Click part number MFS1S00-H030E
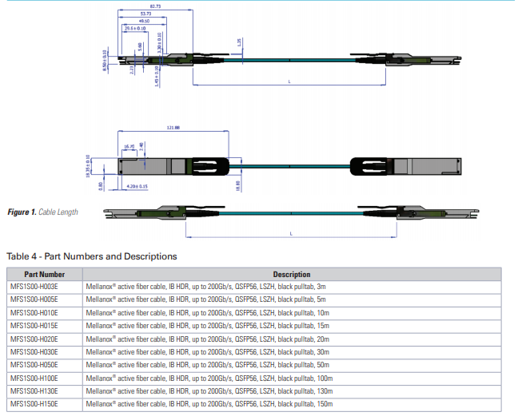 pyautogui.click(x=34, y=351)
